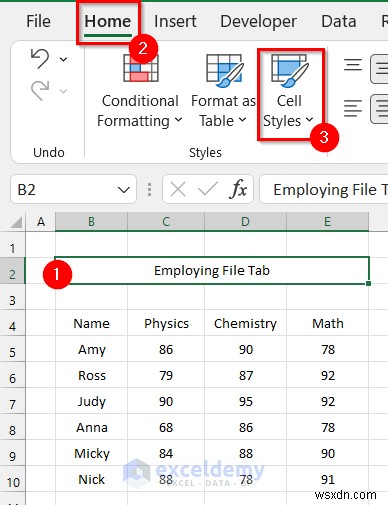388x505 pixels.
Task: Open the Developer tab
Action: tap(258, 21)
